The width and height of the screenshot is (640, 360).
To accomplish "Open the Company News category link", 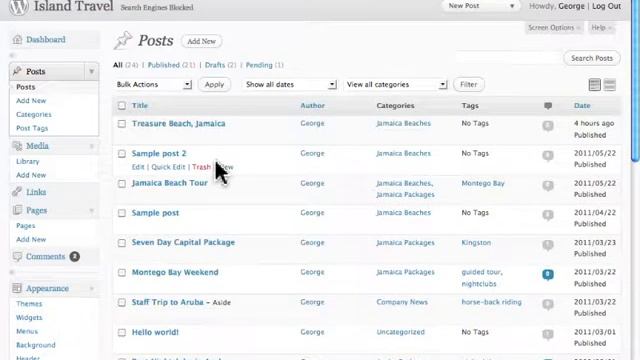I will (x=402, y=302).
